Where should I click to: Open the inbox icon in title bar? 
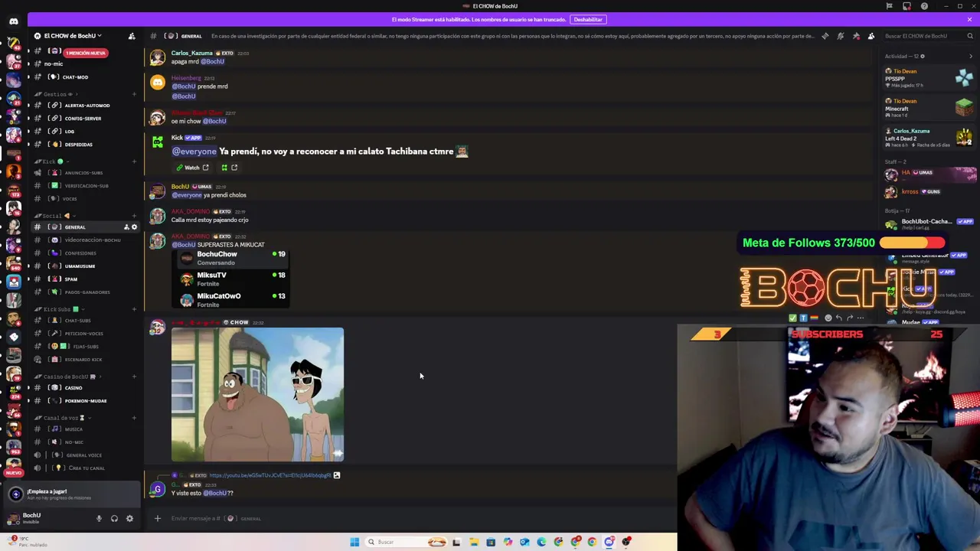(x=906, y=6)
